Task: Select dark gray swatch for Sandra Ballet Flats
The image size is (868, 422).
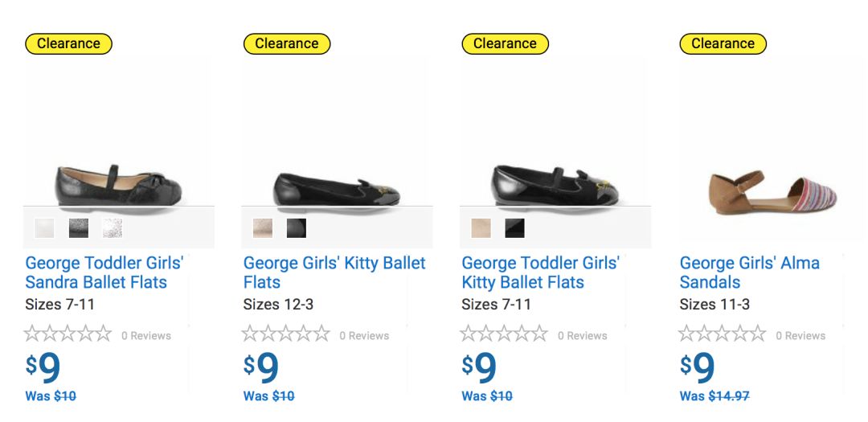Action: [78, 228]
